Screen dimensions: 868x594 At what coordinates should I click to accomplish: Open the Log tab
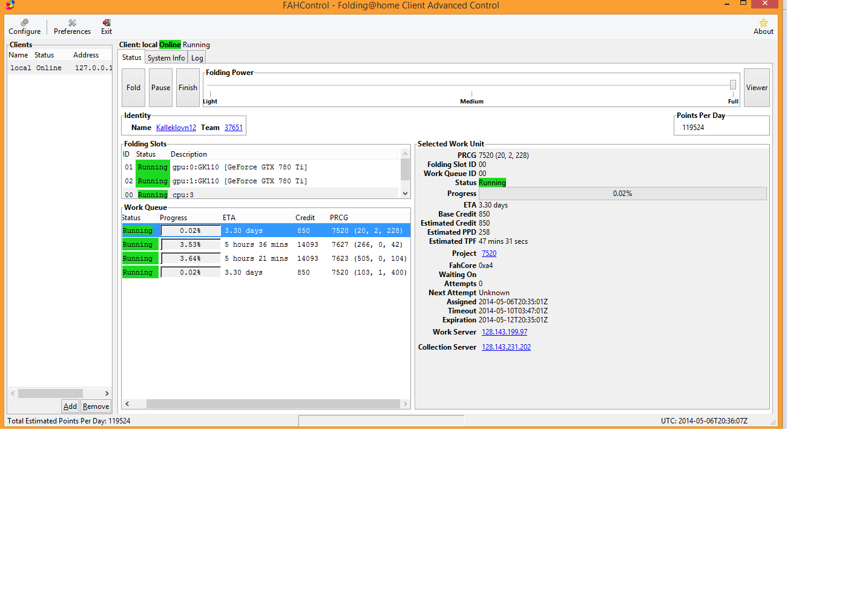click(197, 58)
